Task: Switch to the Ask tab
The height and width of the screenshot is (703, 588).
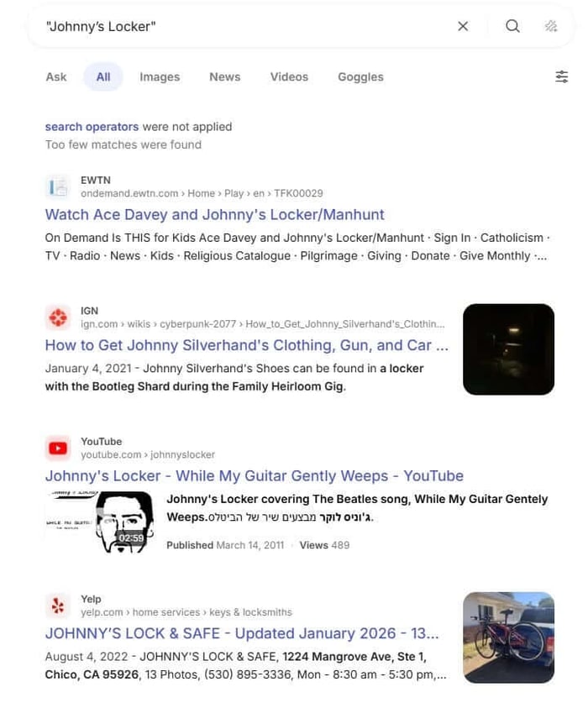Action: click(x=56, y=76)
